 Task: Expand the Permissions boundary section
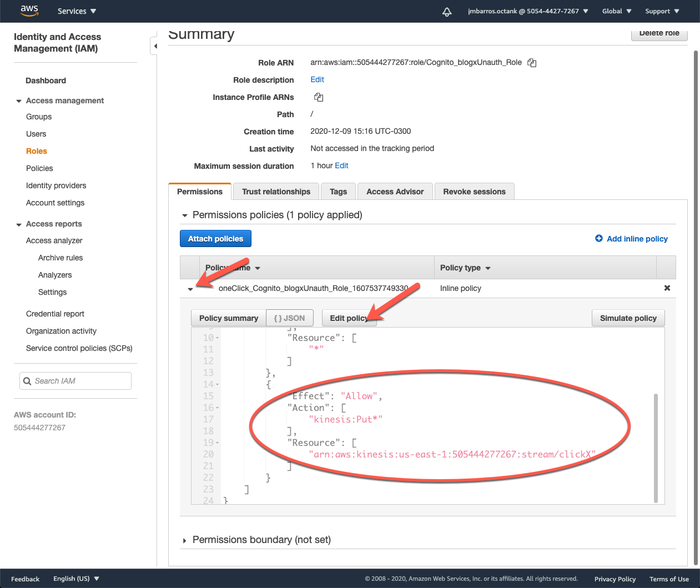point(185,540)
